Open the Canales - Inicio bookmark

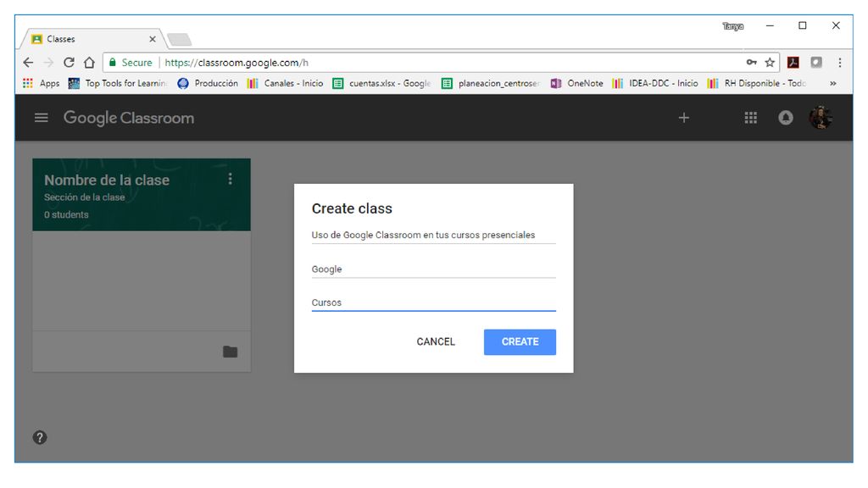(285, 84)
